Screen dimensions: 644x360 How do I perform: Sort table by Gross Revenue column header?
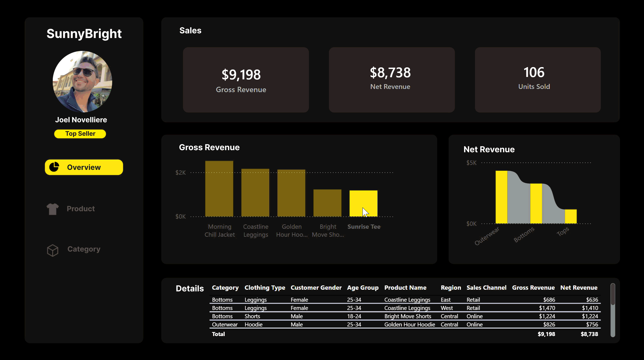(x=533, y=288)
